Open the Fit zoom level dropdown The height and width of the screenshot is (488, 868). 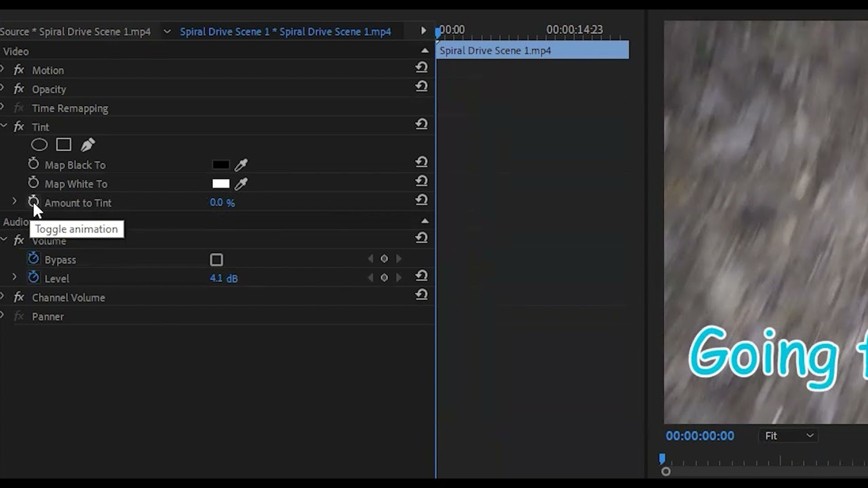point(789,436)
